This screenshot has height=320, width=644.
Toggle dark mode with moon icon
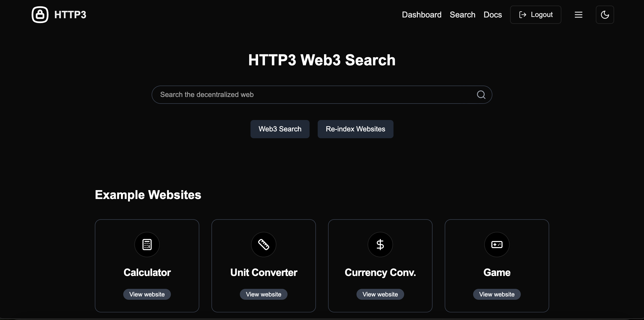pyautogui.click(x=605, y=15)
